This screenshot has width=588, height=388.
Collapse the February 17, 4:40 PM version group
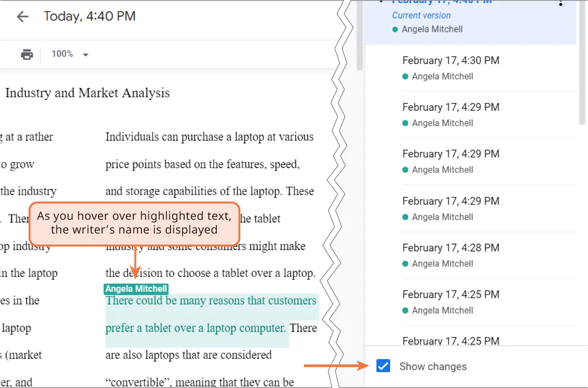(x=381, y=2)
